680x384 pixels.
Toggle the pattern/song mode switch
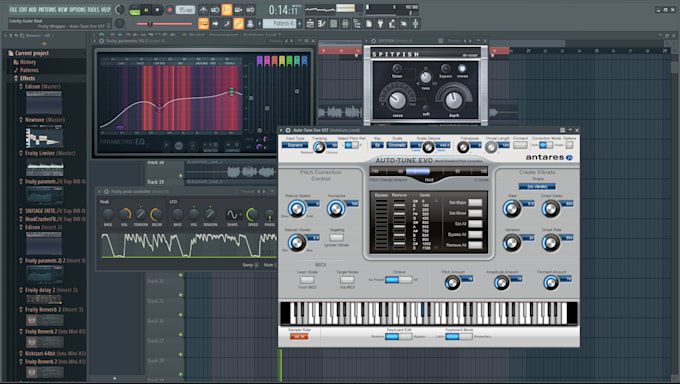[134, 10]
